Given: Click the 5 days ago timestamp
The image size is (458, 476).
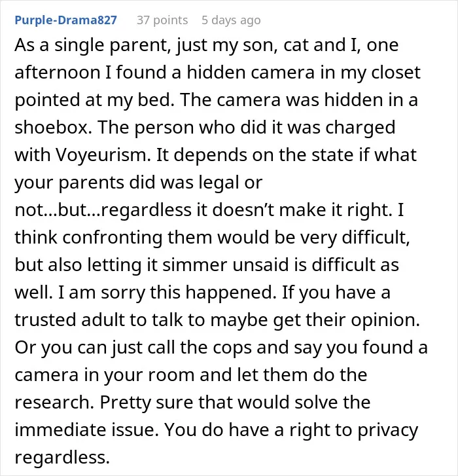Looking at the screenshot, I should tap(231, 20).
